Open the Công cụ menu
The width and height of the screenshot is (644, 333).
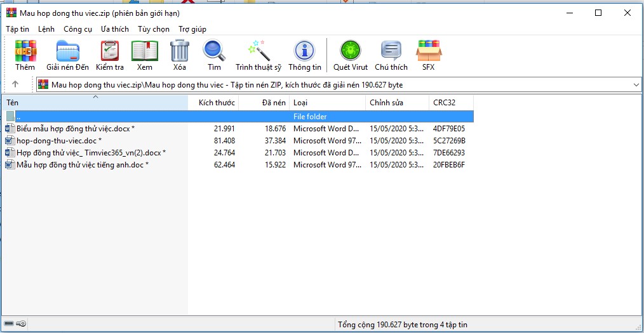[x=77, y=29]
